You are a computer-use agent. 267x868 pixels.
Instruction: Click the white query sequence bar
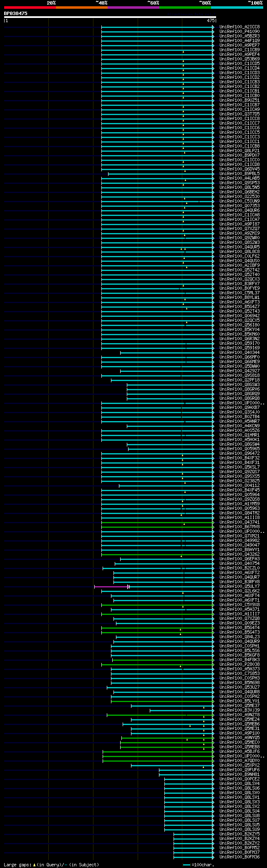coord(110,17)
